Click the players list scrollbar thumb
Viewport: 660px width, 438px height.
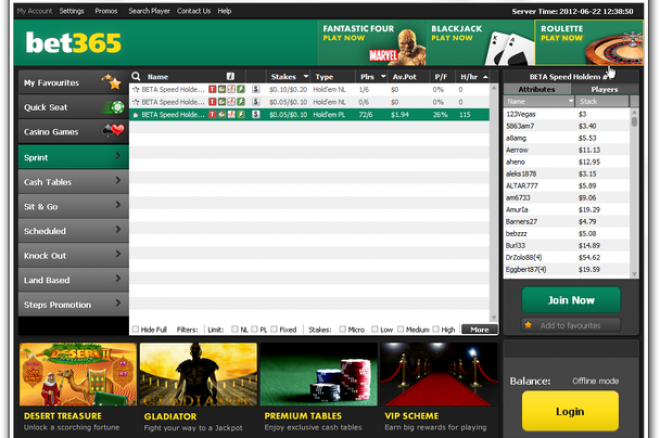(x=634, y=121)
